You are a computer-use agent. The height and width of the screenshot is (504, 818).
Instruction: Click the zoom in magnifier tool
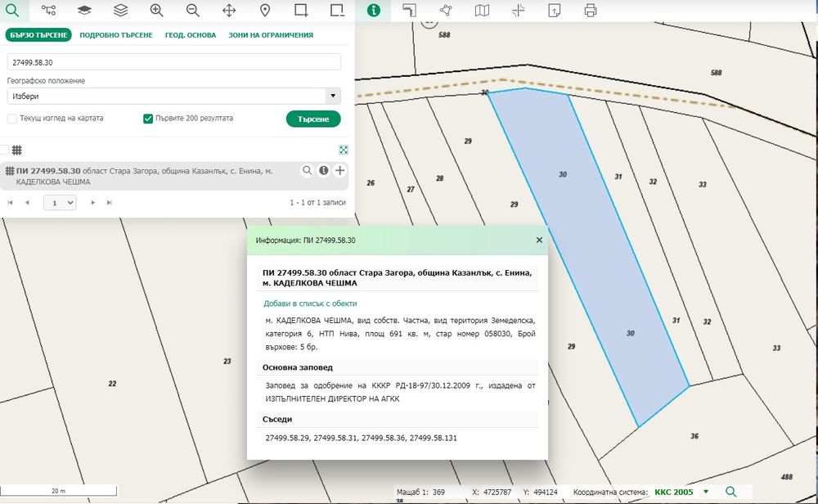[156, 11]
